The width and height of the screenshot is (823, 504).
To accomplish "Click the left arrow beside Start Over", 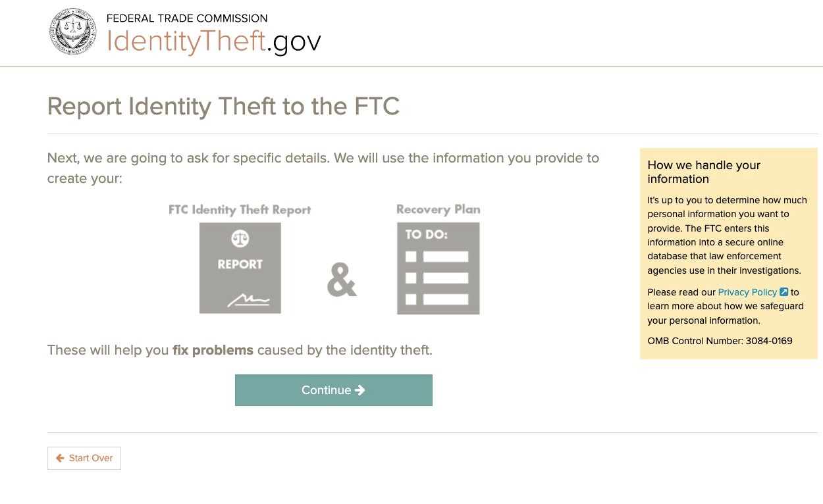I will point(60,458).
